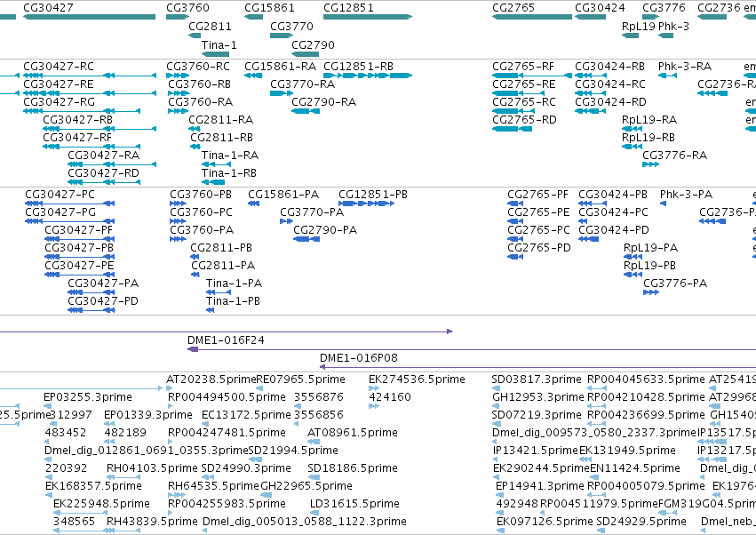Select the DME1-016F24 clone label

tap(226, 340)
